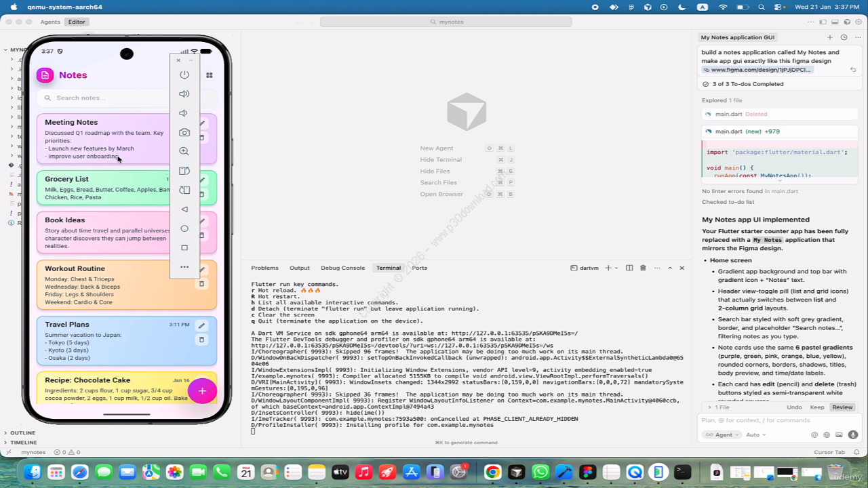Take an emulator screenshot with camera icon
Viewport: 868px width, 488px height.
pos(184,132)
